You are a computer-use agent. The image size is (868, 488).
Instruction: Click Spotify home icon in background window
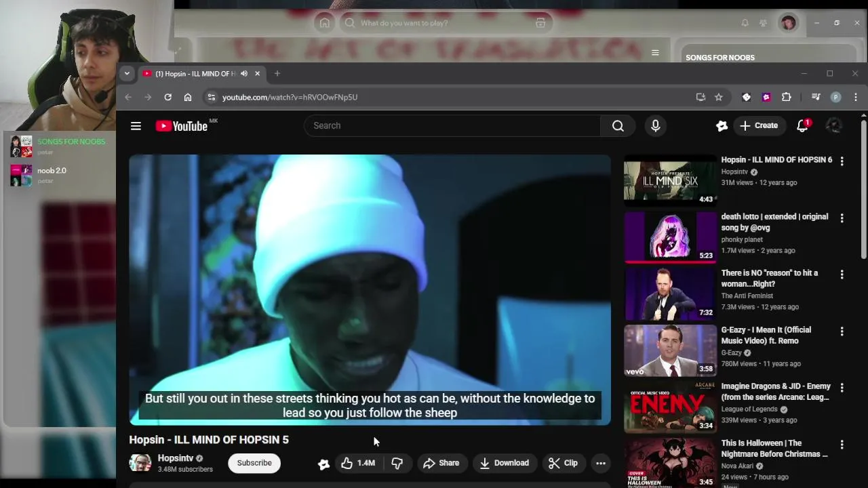pyautogui.click(x=325, y=23)
